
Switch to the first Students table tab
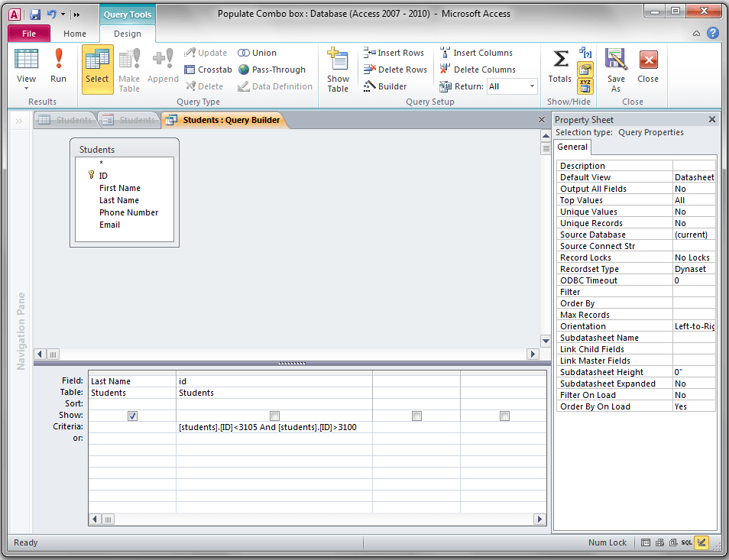coord(65,120)
